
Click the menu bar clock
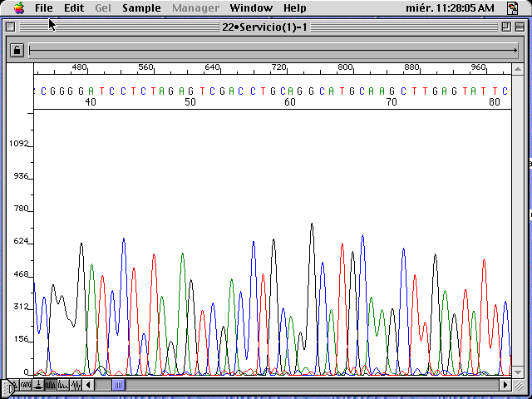[x=450, y=8]
